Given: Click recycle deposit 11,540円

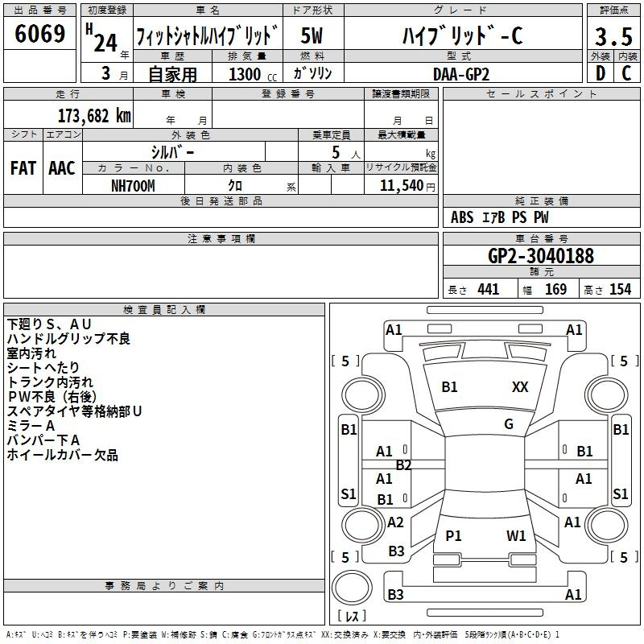Looking at the screenshot, I should click(x=407, y=186).
